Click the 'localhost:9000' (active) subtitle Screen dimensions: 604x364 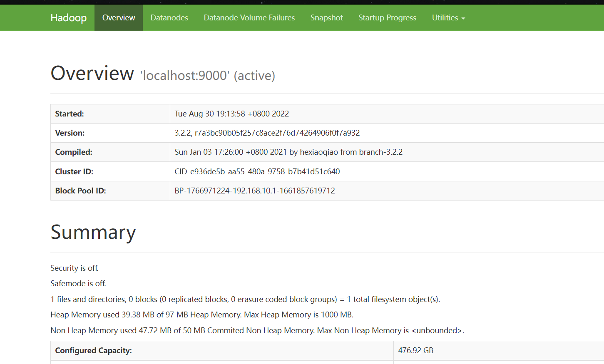coord(207,75)
